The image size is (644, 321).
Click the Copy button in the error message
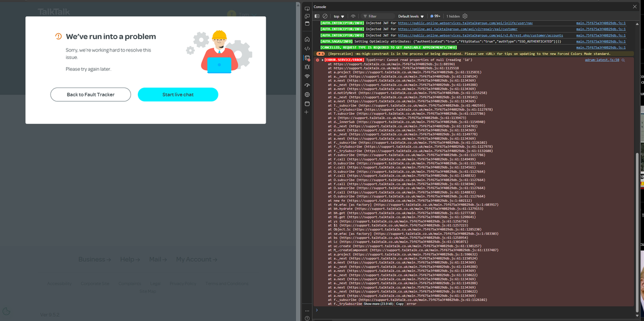pos(400,304)
